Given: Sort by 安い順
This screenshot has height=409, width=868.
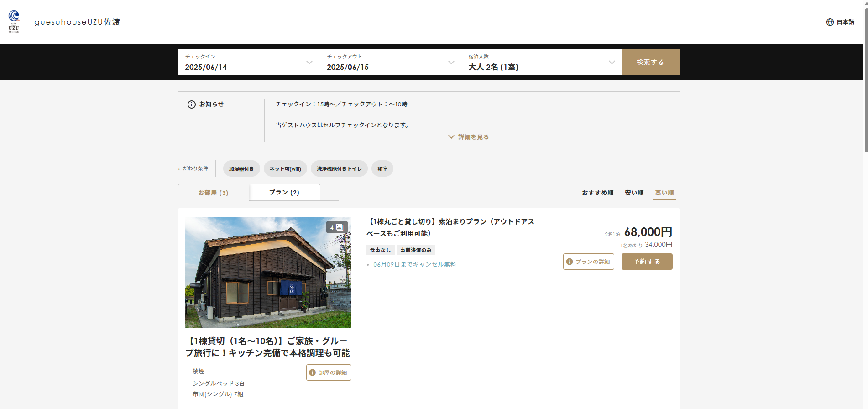Looking at the screenshot, I should pos(634,193).
